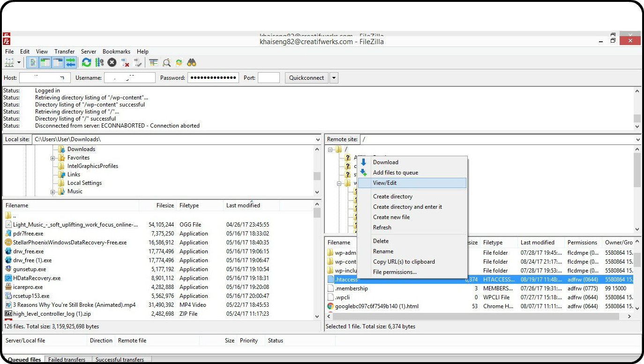Image resolution: width=644 pixels, height=364 pixels.
Task: Click the Host input field
Action: point(45,78)
